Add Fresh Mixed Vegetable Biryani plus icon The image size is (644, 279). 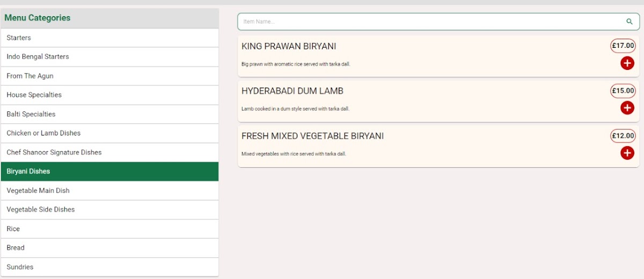point(627,153)
